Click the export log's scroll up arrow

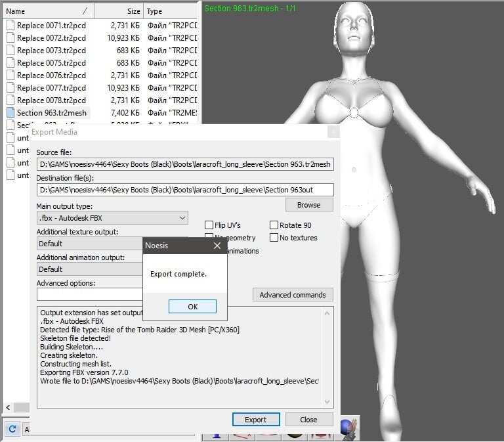327,313
